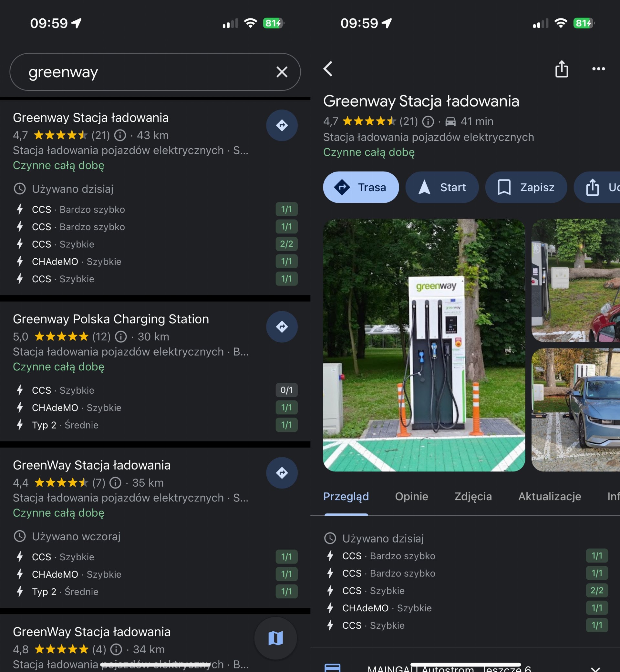Tap the 09:59 clock in left status bar
This screenshot has height=672, width=620.
pyautogui.click(x=49, y=23)
